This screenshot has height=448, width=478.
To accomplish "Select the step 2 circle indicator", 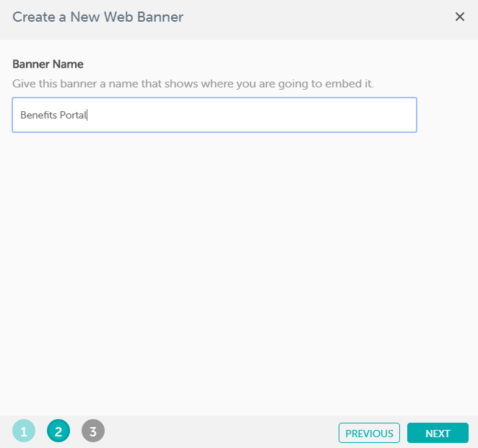I will click(58, 432).
